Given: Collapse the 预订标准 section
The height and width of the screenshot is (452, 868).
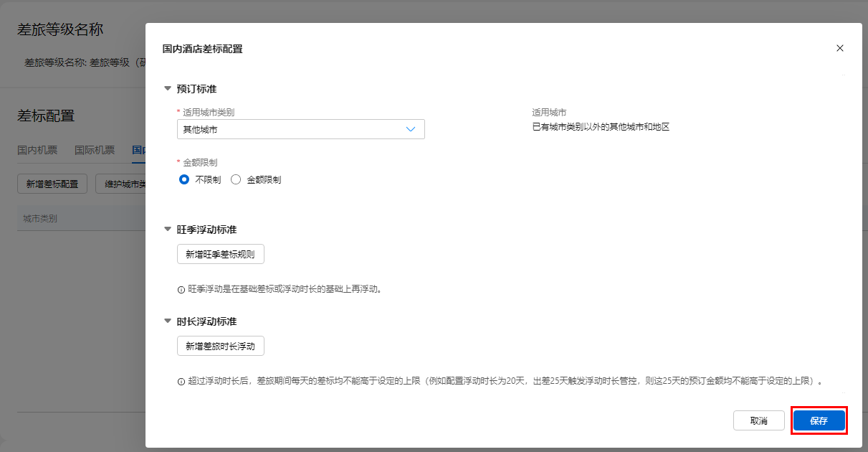Looking at the screenshot, I should pyautogui.click(x=168, y=89).
